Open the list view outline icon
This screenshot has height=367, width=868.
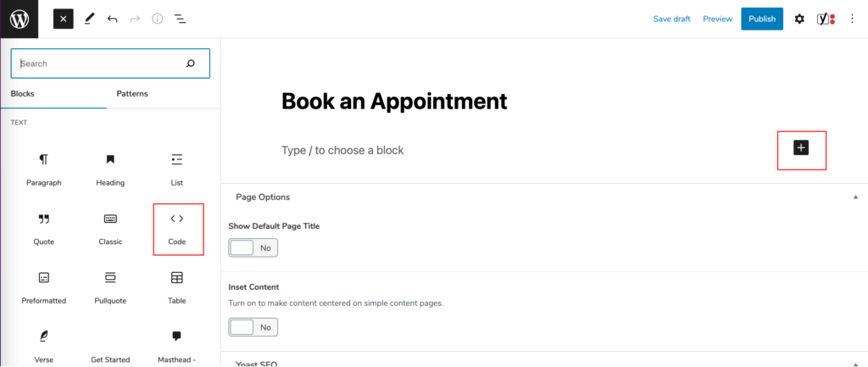coord(180,19)
